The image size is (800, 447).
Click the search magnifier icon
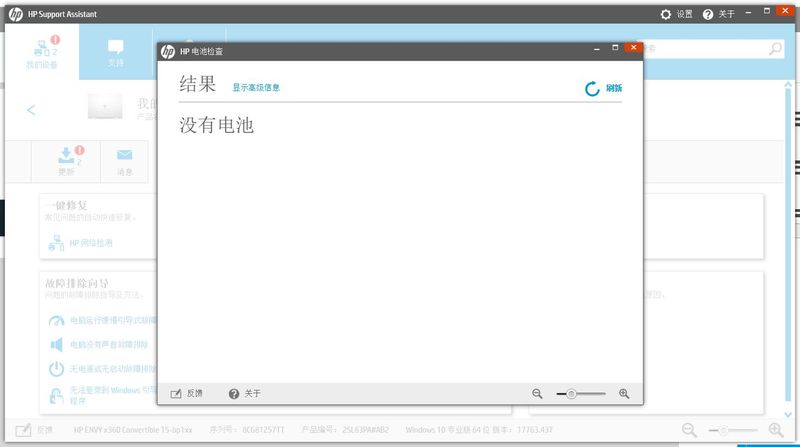click(775, 48)
